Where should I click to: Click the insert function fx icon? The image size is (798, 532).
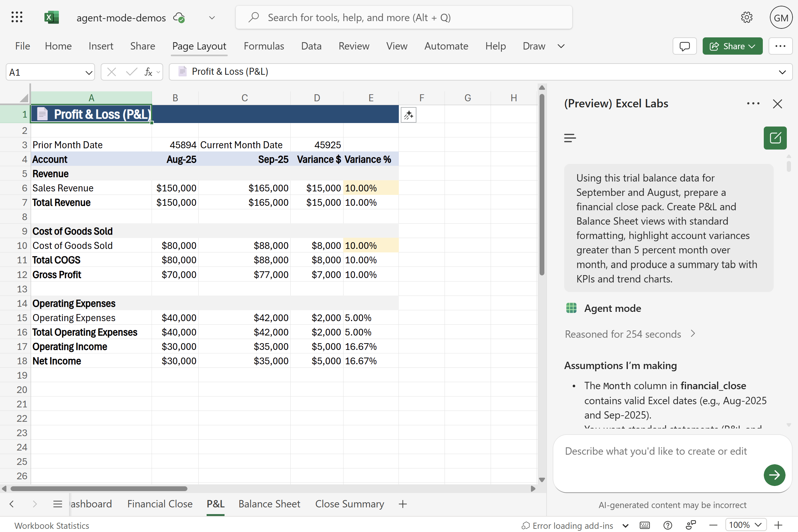pos(148,72)
